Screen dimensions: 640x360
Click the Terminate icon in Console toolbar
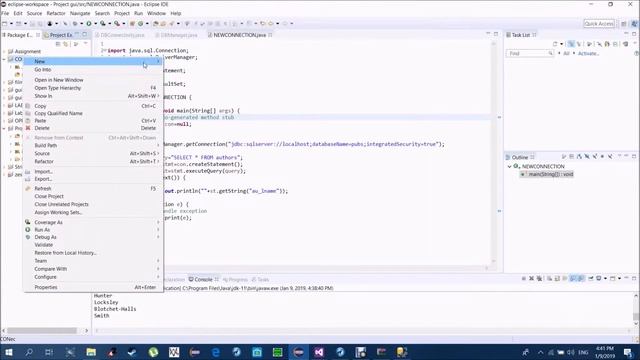click(x=524, y=278)
